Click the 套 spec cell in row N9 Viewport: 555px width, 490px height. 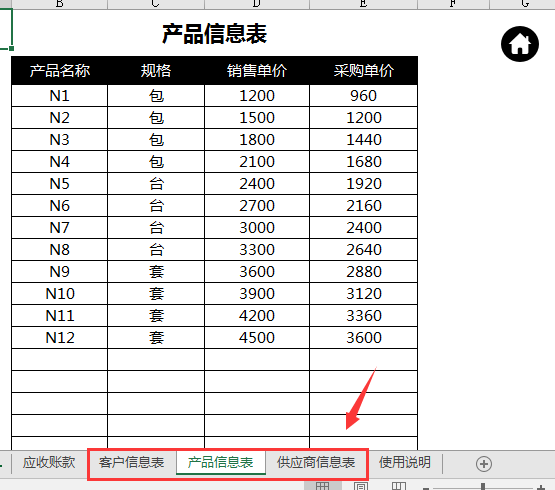point(156,272)
